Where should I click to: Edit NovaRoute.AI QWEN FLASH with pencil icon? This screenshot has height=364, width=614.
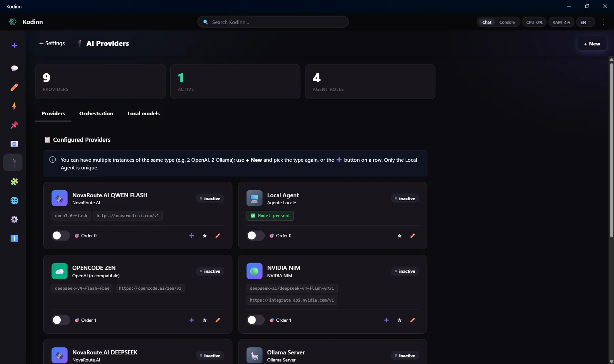coord(218,235)
